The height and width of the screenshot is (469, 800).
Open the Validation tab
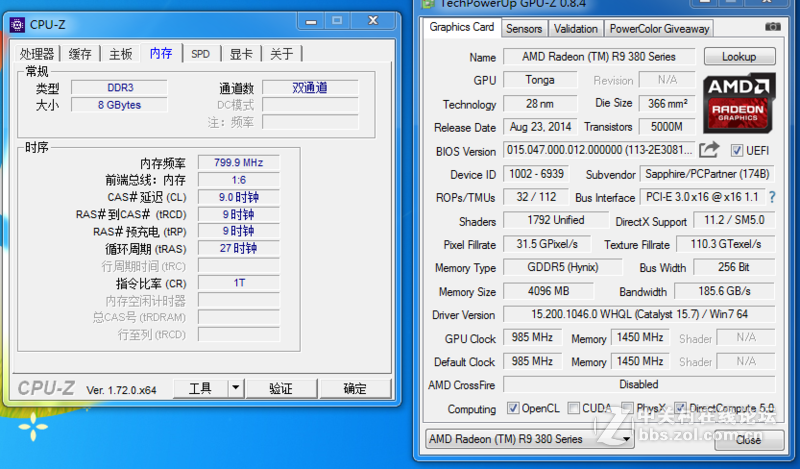click(576, 29)
